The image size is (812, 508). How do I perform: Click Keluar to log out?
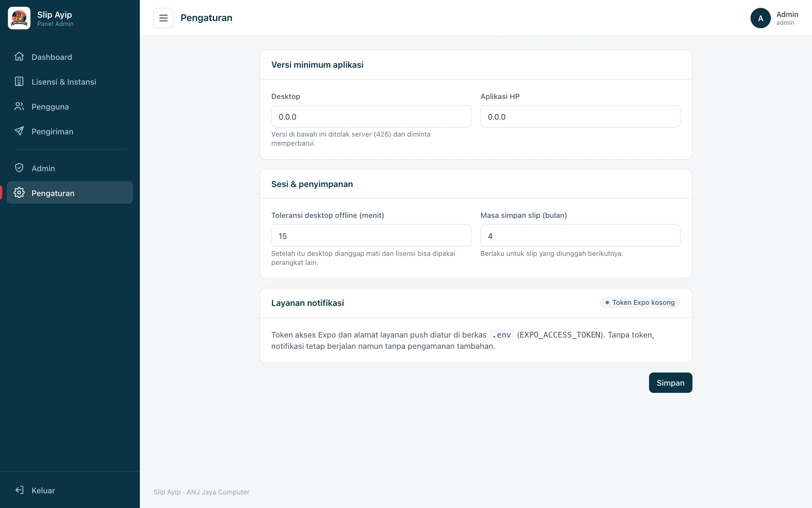coord(70,490)
